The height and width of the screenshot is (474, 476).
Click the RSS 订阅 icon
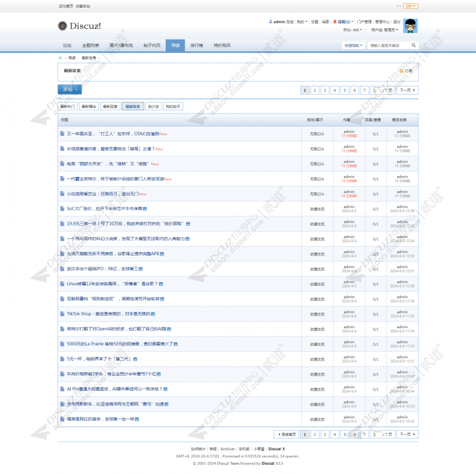[x=402, y=71]
